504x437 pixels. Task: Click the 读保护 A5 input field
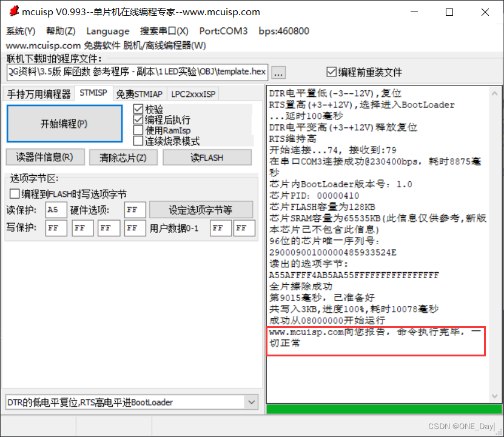56,210
